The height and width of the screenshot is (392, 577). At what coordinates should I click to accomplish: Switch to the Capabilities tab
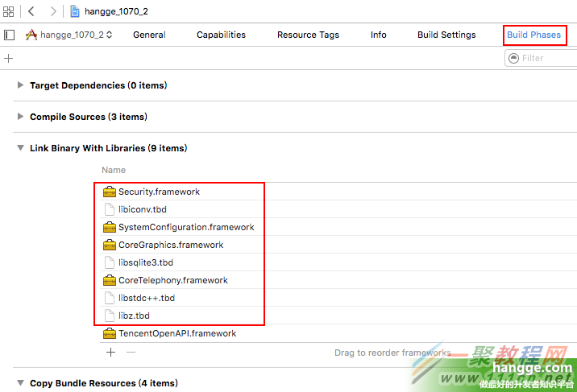click(x=221, y=35)
